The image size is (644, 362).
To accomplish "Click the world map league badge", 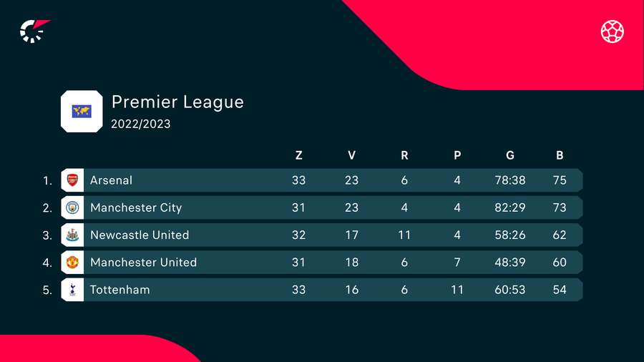I will (82, 111).
